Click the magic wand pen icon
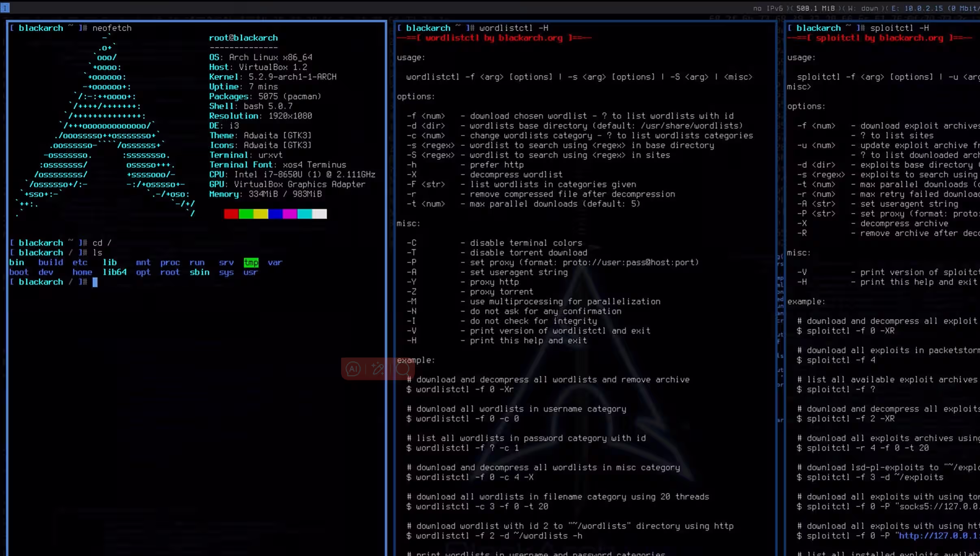 (378, 369)
